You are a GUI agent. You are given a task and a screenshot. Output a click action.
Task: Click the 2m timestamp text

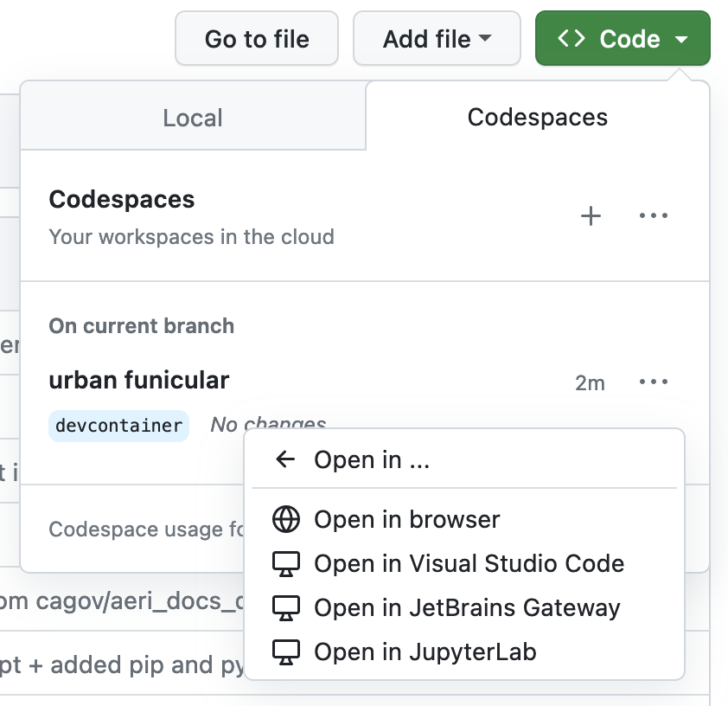click(590, 383)
